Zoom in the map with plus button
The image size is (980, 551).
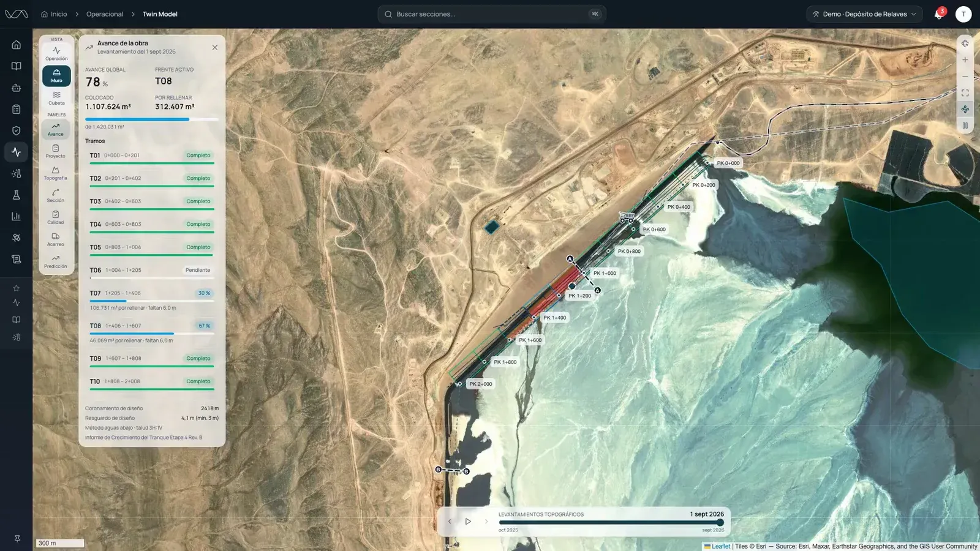point(965,60)
